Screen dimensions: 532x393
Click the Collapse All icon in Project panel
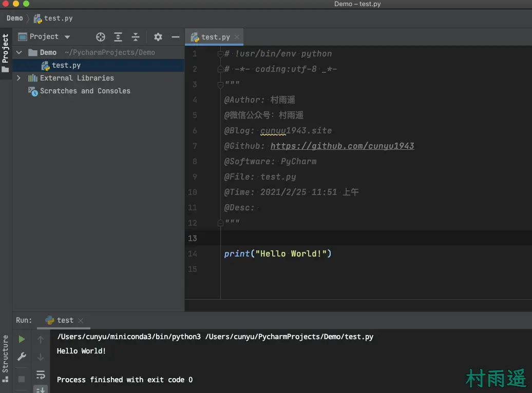[x=136, y=37]
